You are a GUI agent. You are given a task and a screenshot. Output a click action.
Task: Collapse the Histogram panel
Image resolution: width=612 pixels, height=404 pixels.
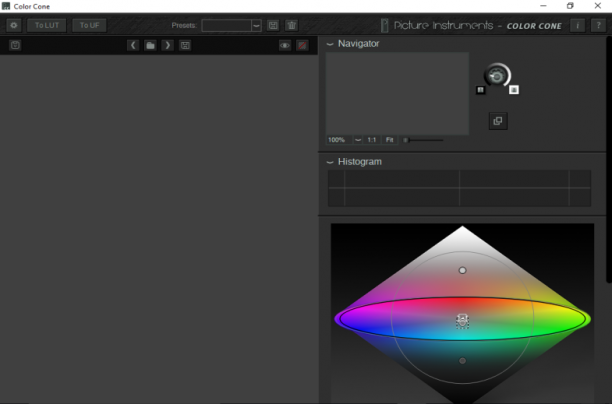330,162
